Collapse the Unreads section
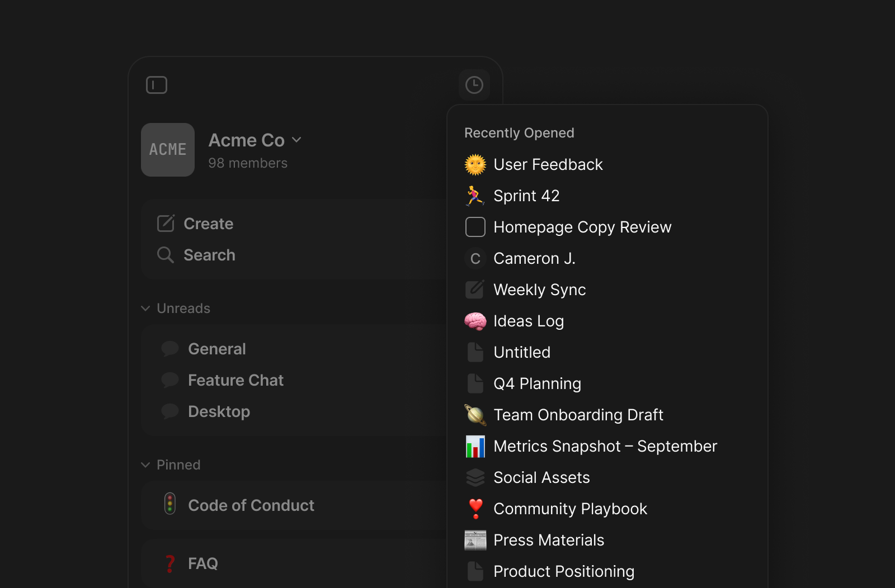The height and width of the screenshot is (588, 895). 145,309
